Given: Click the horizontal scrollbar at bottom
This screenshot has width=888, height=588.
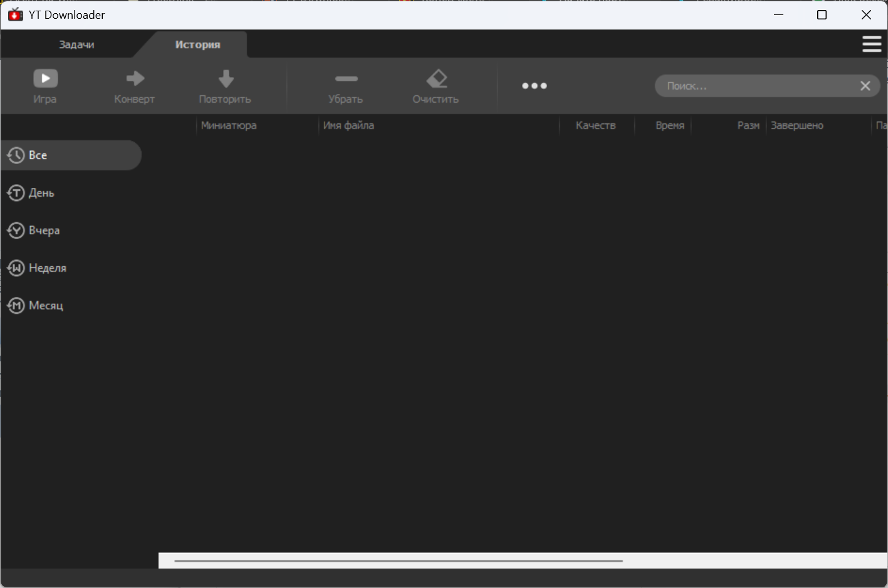Looking at the screenshot, I should [399, 561].
